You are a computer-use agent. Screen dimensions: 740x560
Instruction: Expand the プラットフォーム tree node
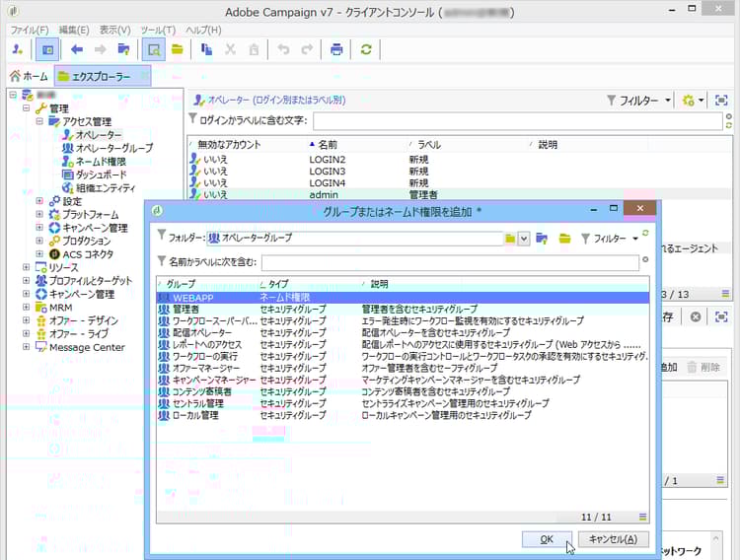point(39,214)
